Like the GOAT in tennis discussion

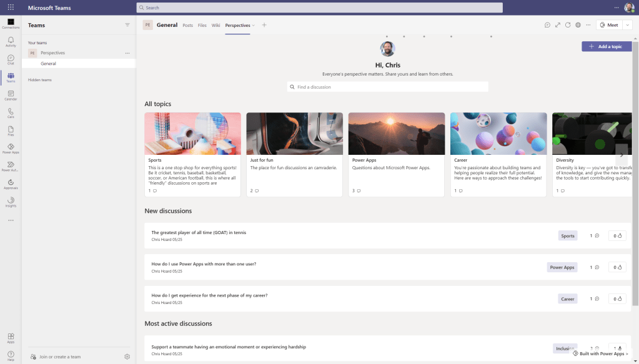coord(617,236)
